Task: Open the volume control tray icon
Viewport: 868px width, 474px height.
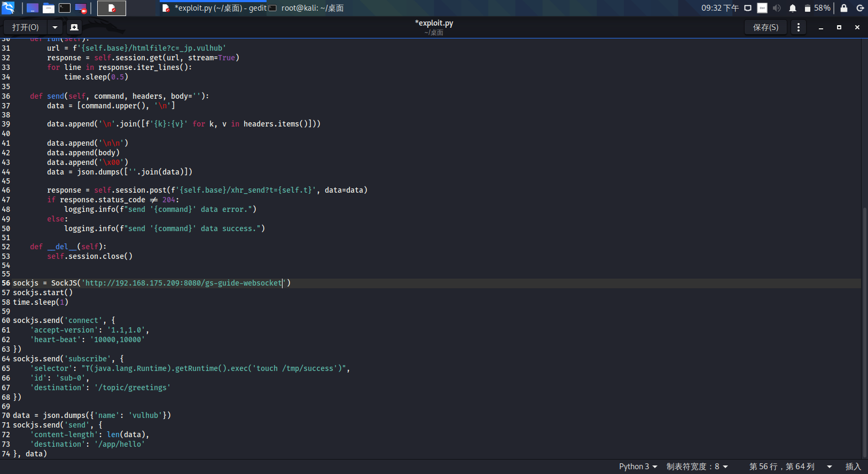Action: pos(777,8)
